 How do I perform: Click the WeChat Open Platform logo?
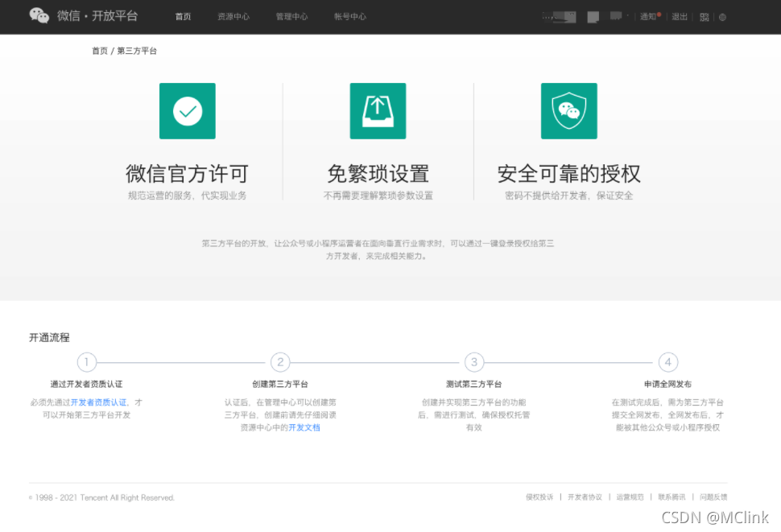click(84, 16)
